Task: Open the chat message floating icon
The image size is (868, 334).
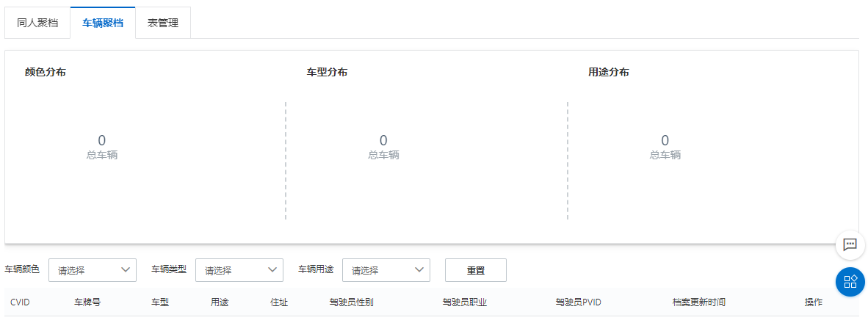Action: point(850,245)
